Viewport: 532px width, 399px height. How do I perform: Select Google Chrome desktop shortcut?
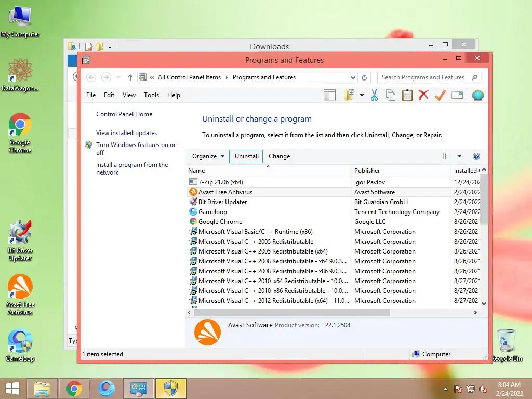click(x=20, y=133)
